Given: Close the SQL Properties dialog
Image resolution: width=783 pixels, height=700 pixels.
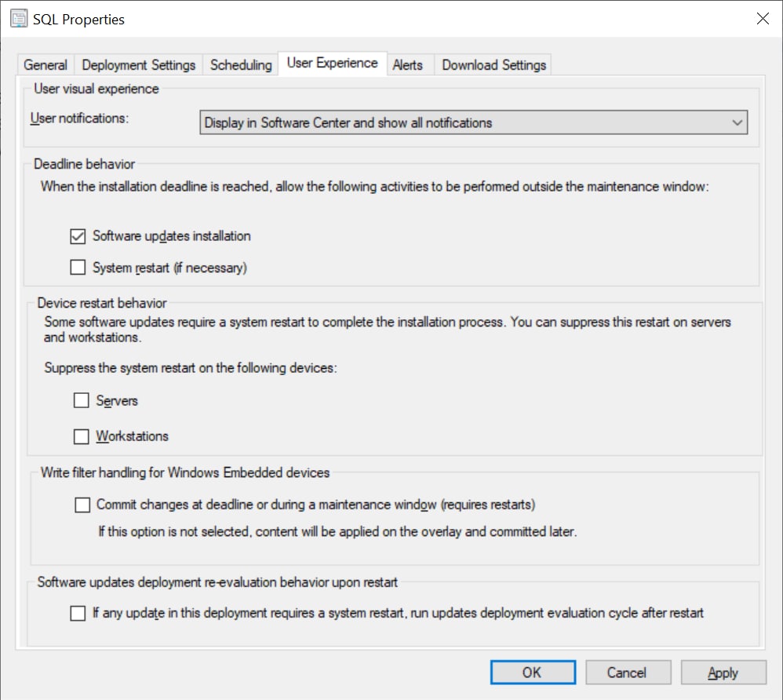Looking at the screenshot, I should tap(763, 19).
